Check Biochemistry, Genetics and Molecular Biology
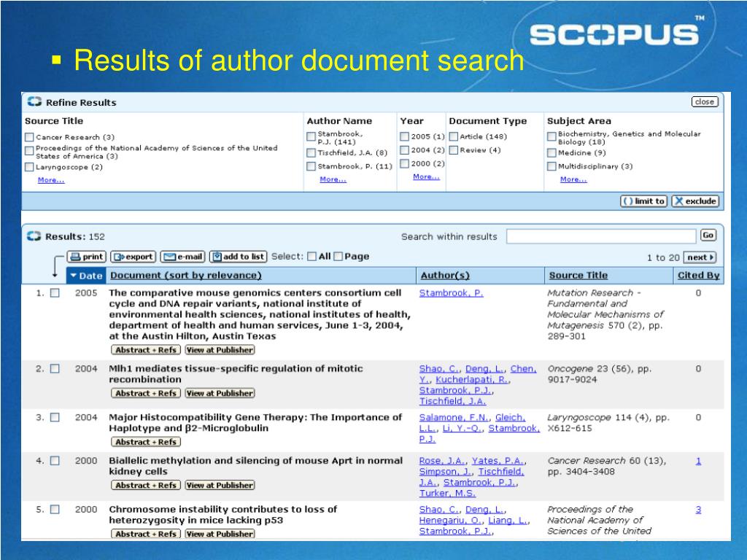 (x=551, y=137)
